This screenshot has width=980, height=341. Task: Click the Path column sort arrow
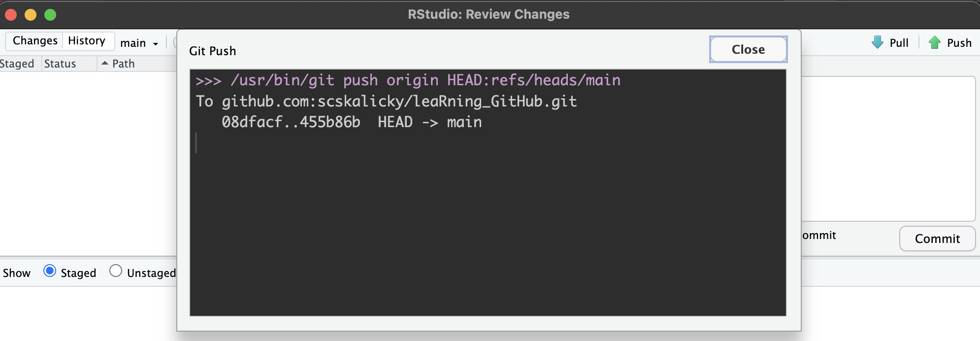(104, 63)
